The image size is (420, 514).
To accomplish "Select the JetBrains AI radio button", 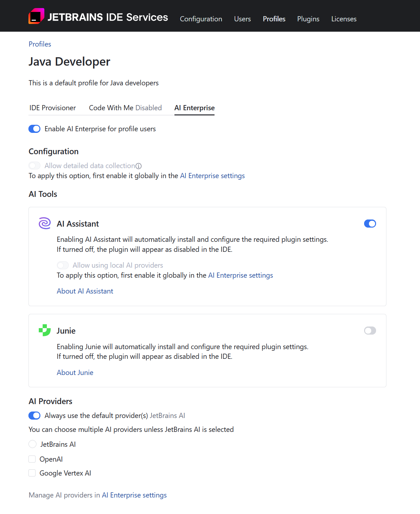I will [32, 444].
